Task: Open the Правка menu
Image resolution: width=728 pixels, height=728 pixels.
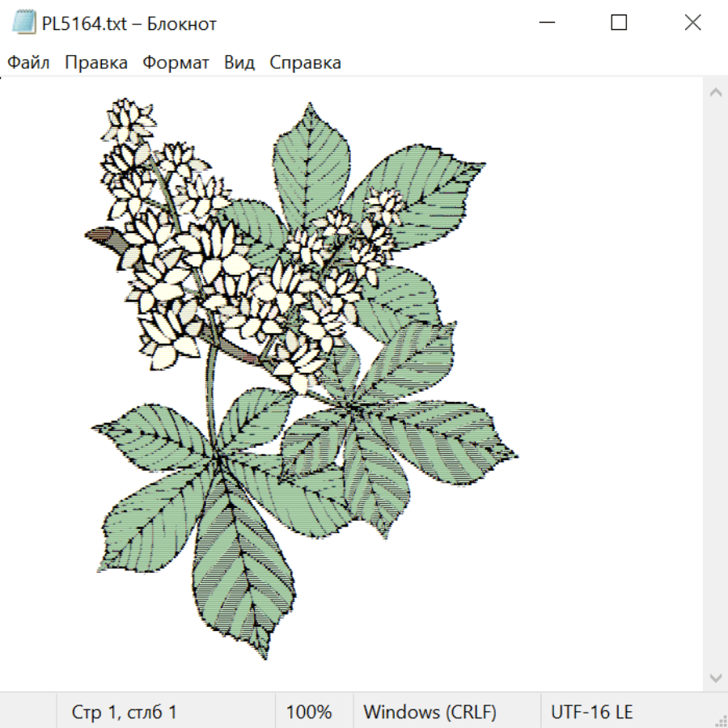Action: [96, 62]
